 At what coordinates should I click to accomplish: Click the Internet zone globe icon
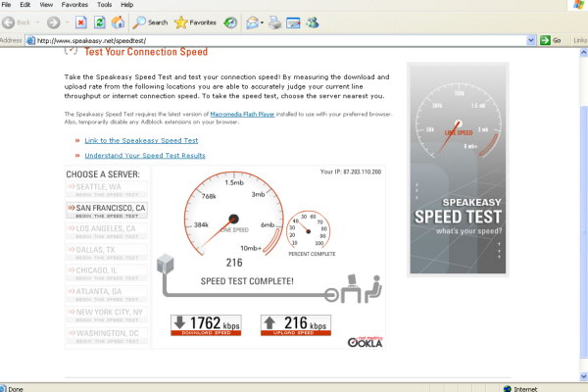tap(508, 389)
